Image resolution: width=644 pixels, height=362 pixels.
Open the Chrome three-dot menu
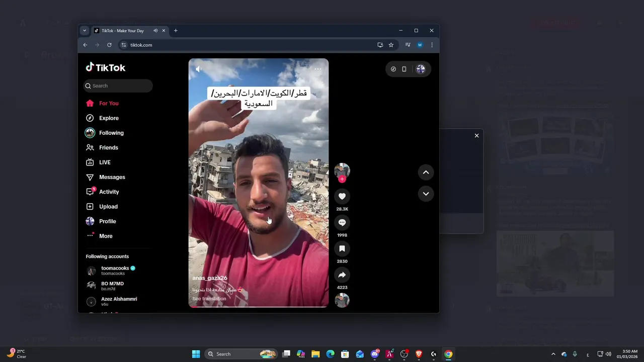tap(432, 45)
